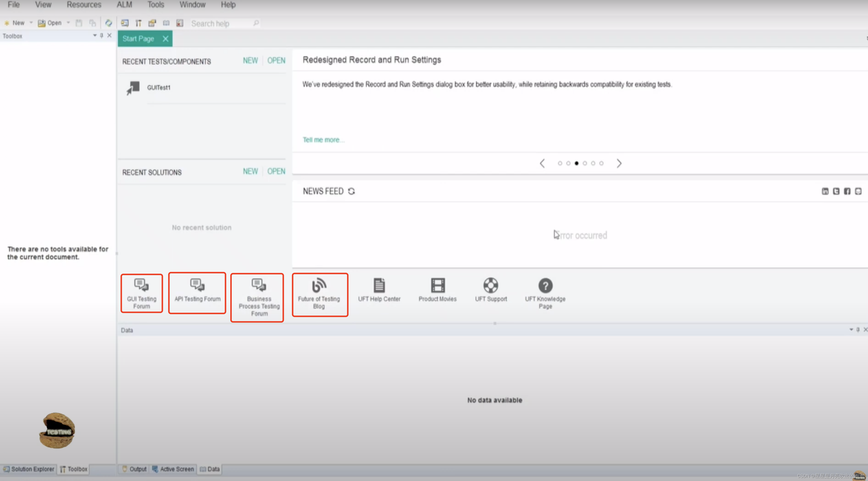The height and width of the screenshot is (481, 868).
Task: Click the Facebook icon in News Feed
Action: [847, 191]
